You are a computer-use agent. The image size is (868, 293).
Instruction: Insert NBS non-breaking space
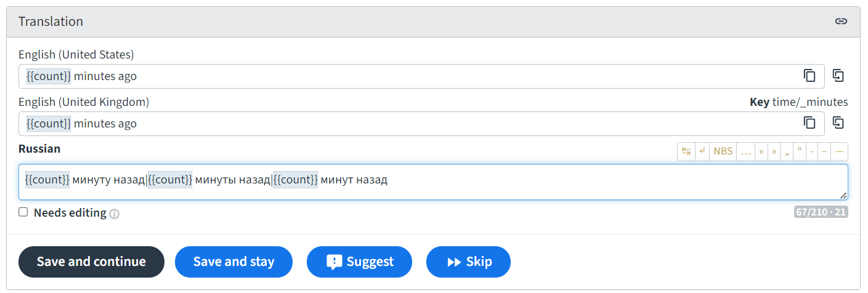click(723, 151)
